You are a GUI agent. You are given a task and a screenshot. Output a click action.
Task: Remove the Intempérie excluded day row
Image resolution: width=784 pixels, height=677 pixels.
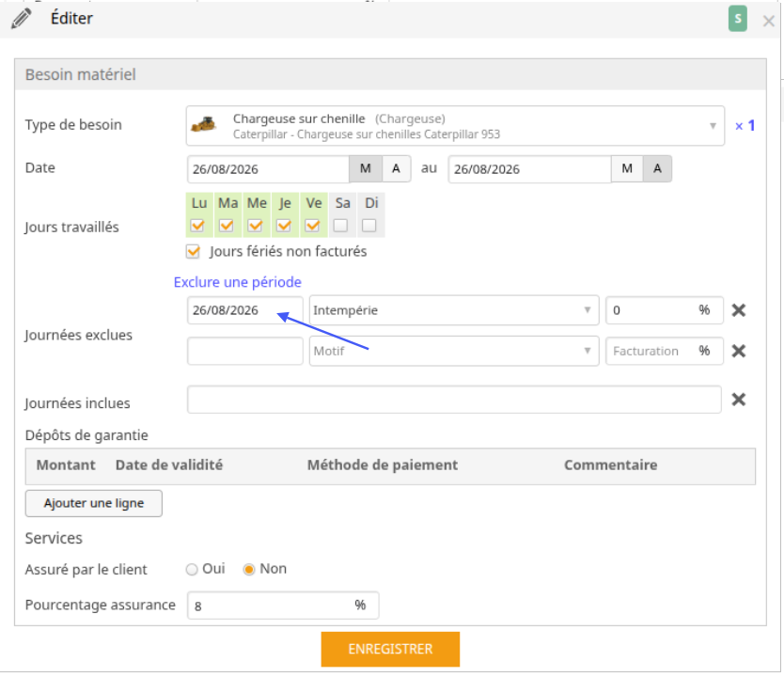tap(739, 310)
